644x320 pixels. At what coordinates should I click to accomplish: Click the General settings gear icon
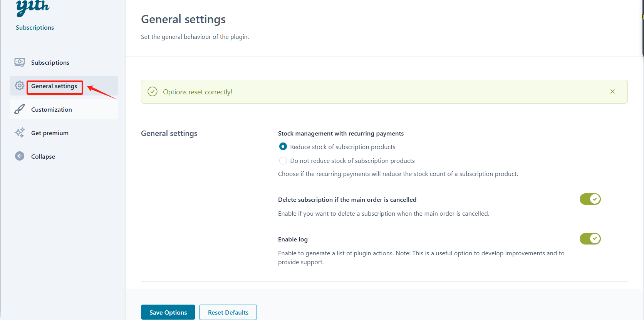point(20,85)
